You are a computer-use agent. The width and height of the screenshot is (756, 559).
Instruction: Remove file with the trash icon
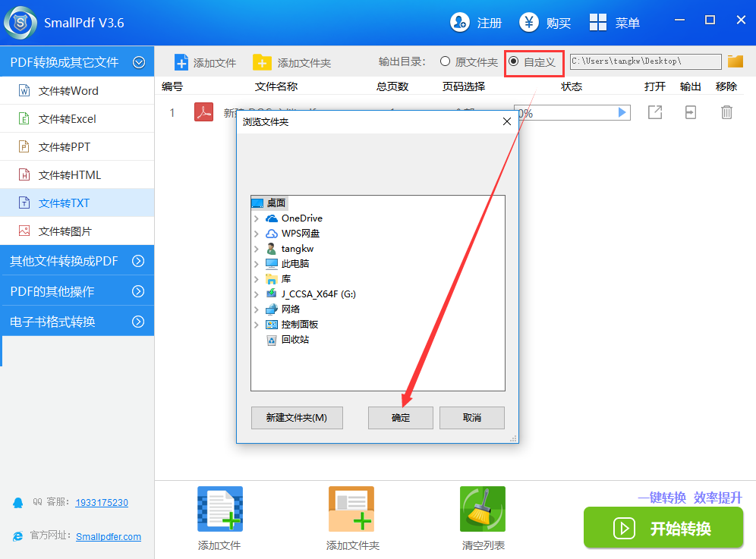click(x=726, y=112)
